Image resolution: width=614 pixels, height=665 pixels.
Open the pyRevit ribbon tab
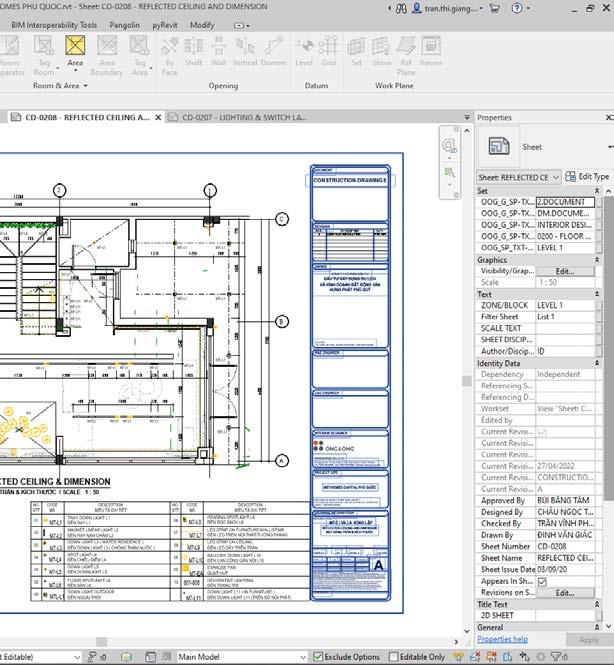coord(165,25)
